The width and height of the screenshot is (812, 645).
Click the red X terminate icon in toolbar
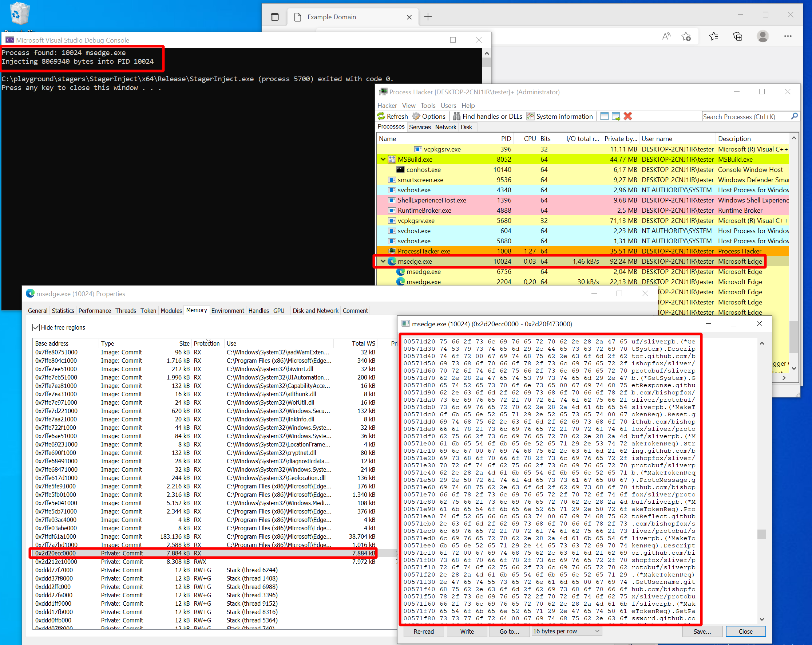627,116
